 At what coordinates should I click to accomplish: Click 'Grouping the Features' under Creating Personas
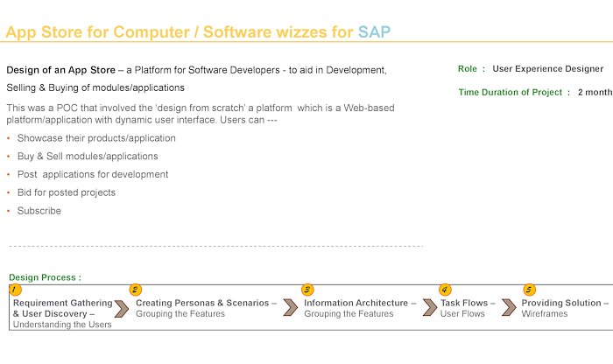180,313
